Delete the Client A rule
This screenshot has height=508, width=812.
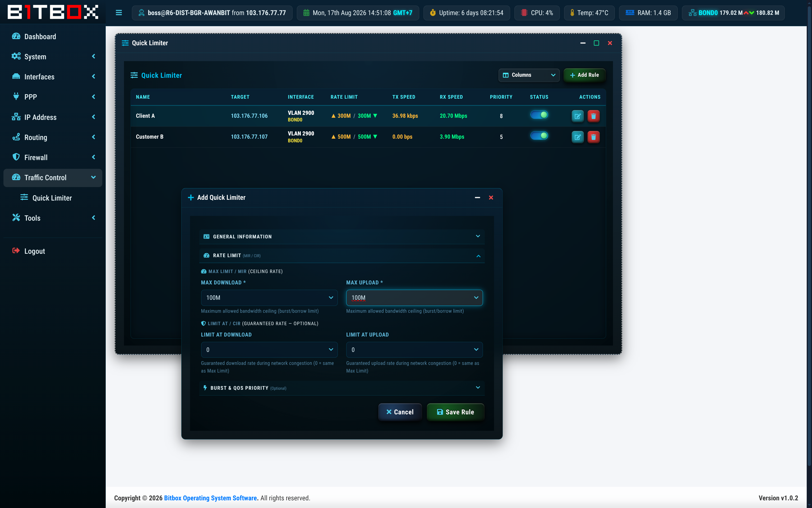(593, 116)
